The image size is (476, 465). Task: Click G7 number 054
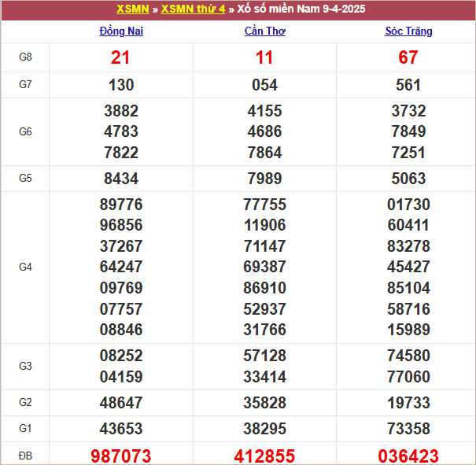point(264,85)
